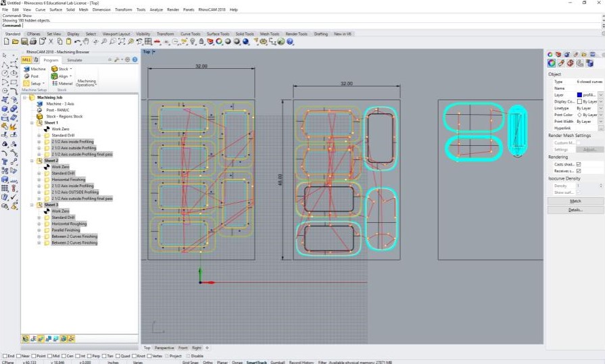Click the MILL mode button in RhinoCAM browser
Screen dimensions: 605x364
tap(26, 60)
